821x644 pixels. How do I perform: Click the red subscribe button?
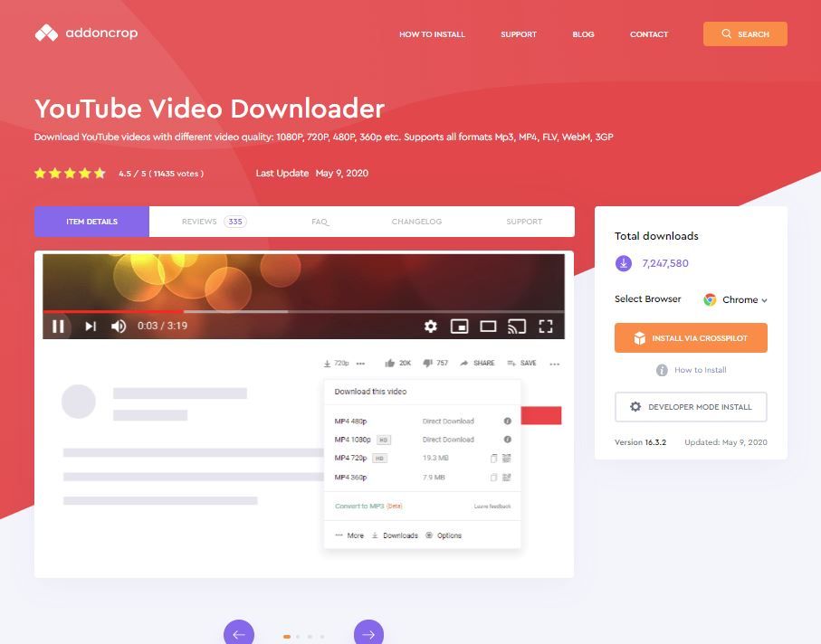541,415
